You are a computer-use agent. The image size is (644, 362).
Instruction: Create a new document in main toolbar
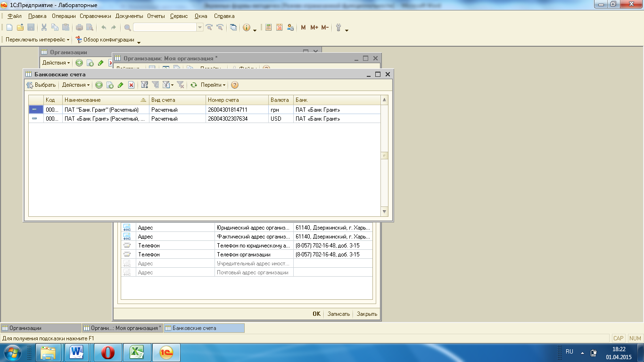(9, 27)
